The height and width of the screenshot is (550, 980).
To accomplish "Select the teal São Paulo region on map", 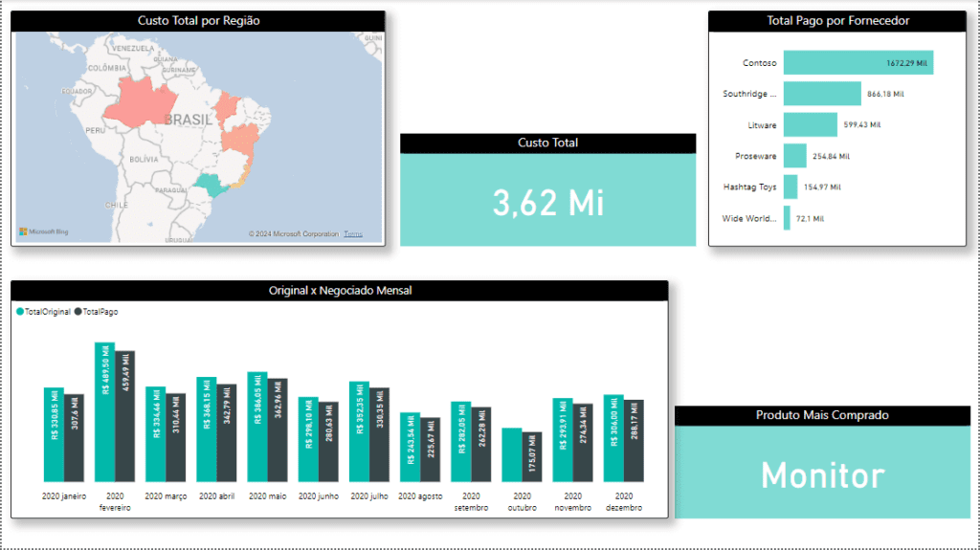I will click(x=210, y=184).
